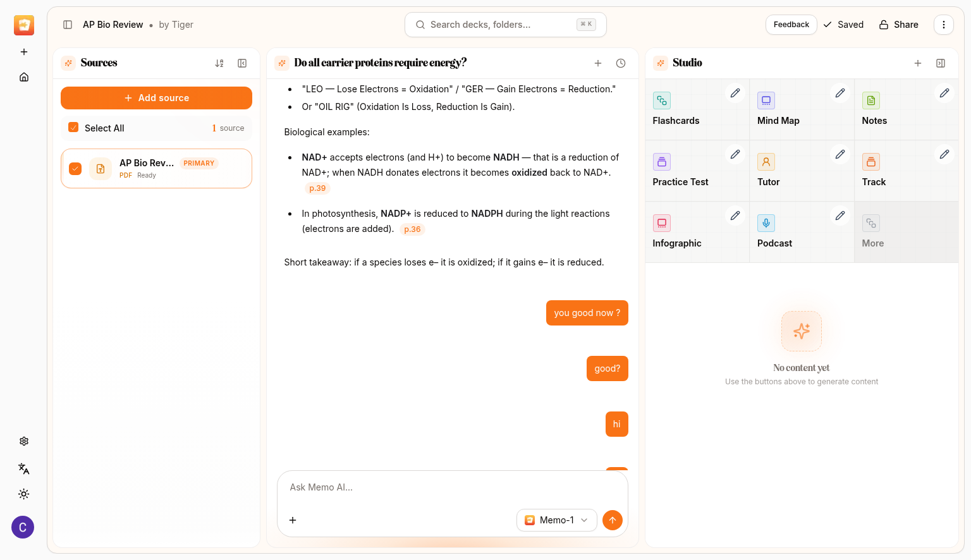Collapse the Studio panel
This screenshot has width=971, height=560.
pos(941,63)
